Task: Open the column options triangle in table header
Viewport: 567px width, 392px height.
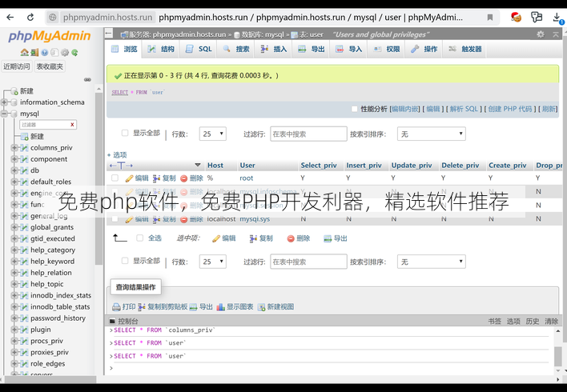Action: [198, 165]
